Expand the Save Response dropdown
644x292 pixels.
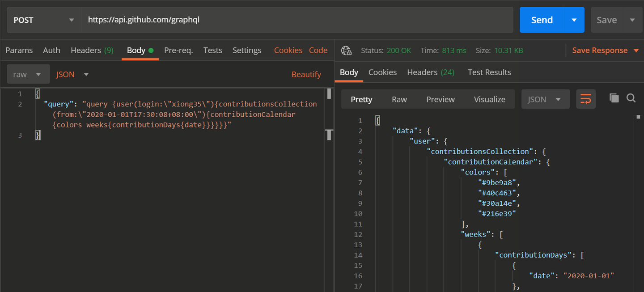[x=637, y=50]
